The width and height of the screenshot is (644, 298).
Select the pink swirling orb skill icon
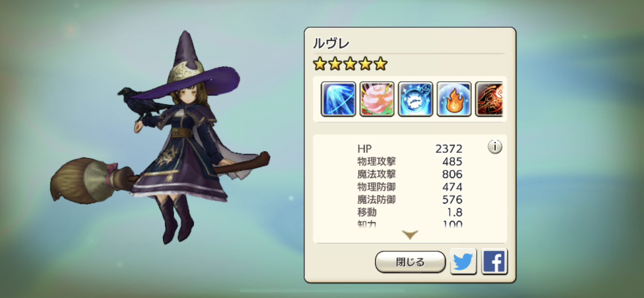(x=377, y=99)
